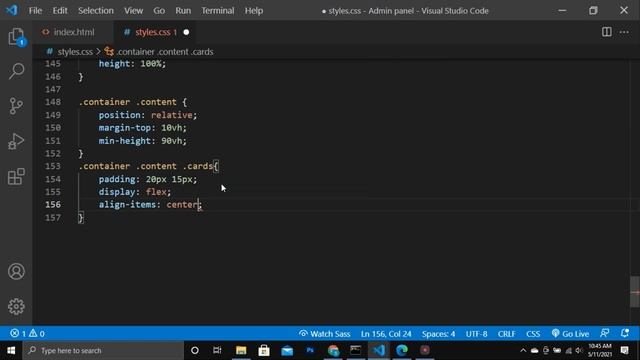Click line number 148 in the gutter
The width and height of the screenshot is (640, 360).
53,102
